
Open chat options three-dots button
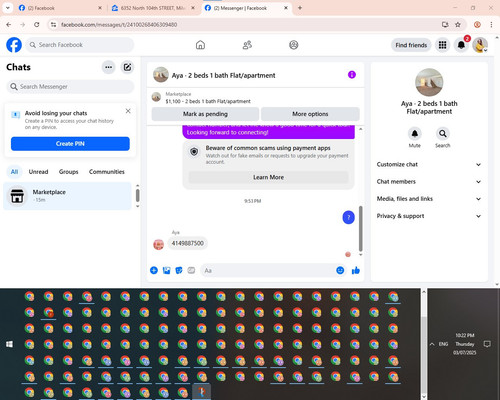[108, 67]
